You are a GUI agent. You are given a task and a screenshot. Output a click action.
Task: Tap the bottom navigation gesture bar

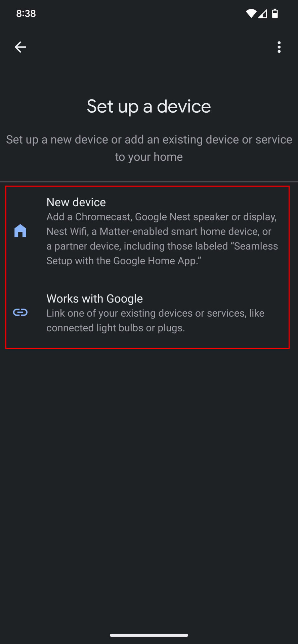149,635
